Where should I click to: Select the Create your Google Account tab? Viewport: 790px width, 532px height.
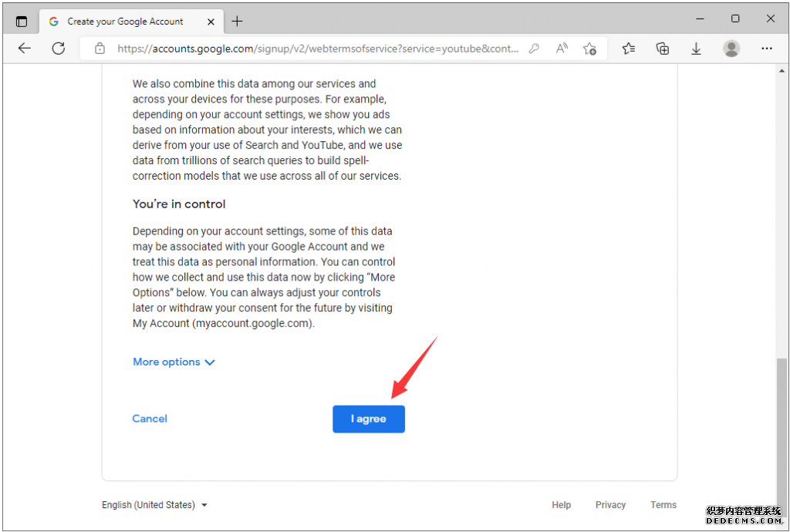[x=132, y=21]
